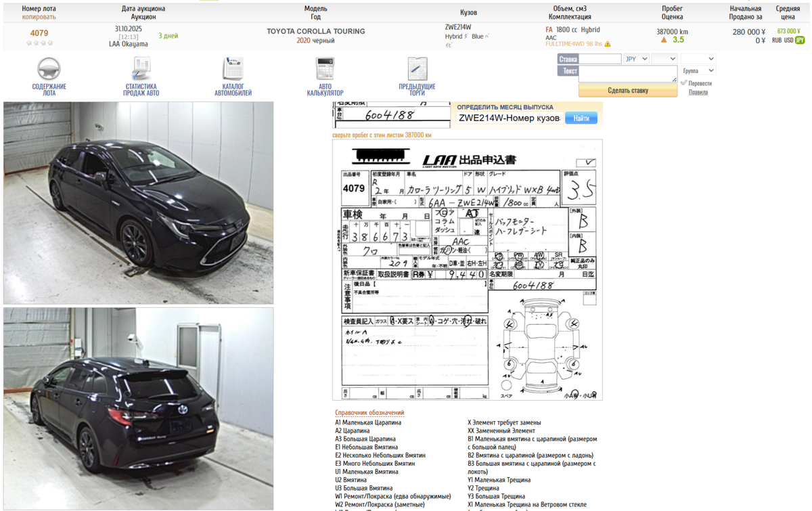Viewport: 812px width, 511px height.
Task: Open the Правила link
Action: pyautogui.click(x=698, y=92)
